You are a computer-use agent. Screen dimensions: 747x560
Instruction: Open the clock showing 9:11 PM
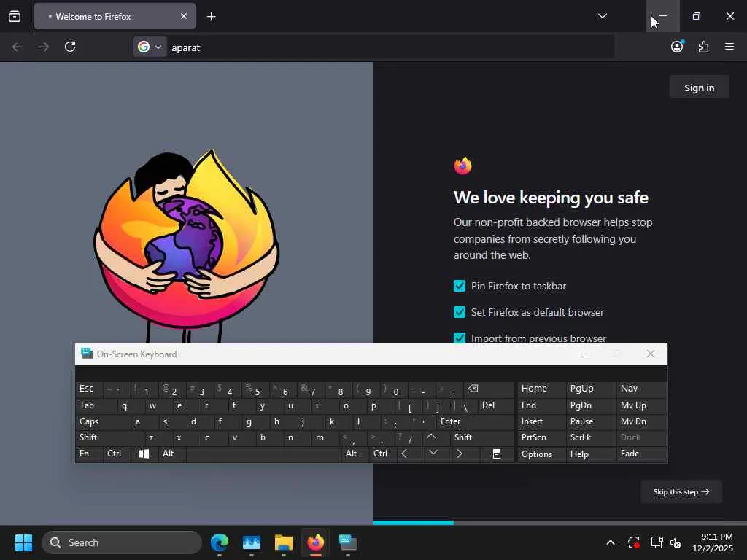pyautogui.click(x=713, y=542)
